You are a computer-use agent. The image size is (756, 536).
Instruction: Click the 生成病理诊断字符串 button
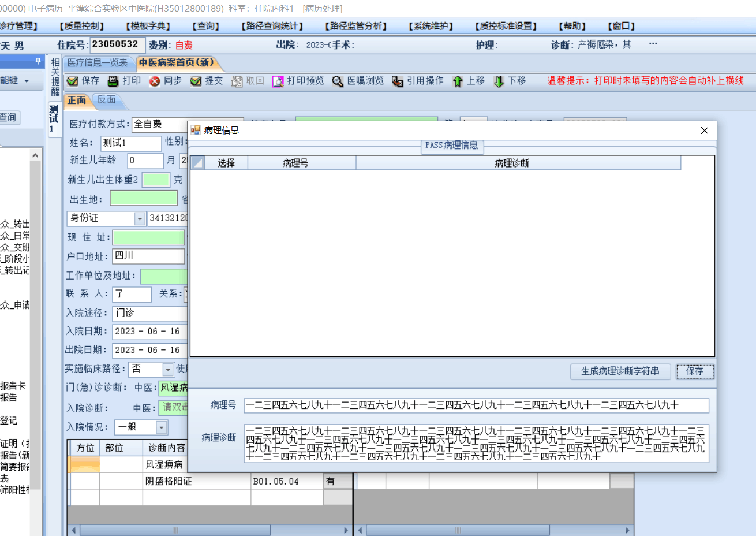click(620, 371)
